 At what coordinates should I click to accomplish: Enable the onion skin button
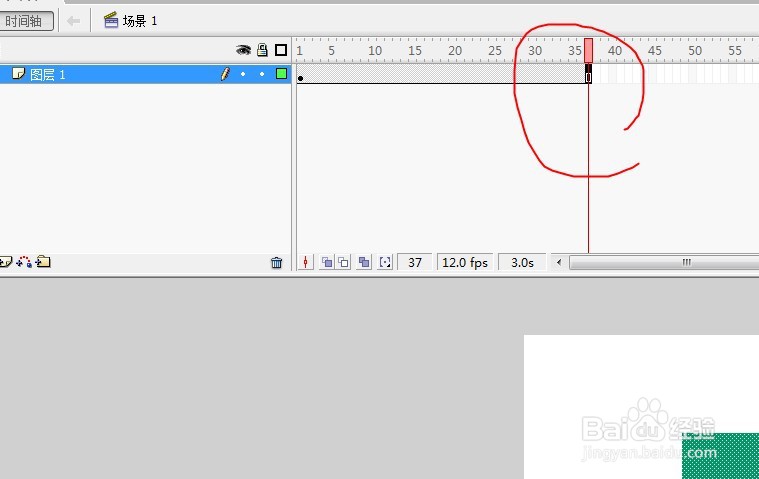[327, 262]
